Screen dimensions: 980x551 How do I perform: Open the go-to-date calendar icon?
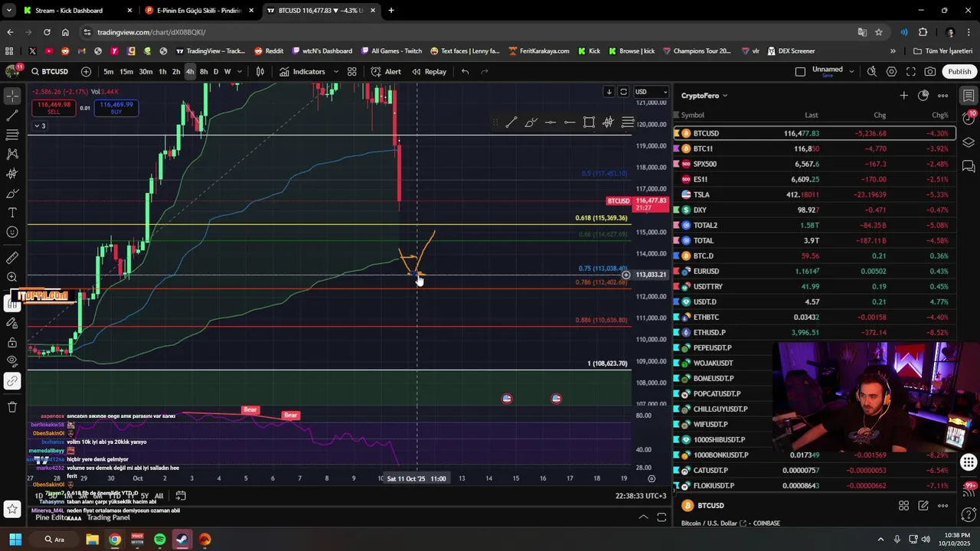[181, 496]
